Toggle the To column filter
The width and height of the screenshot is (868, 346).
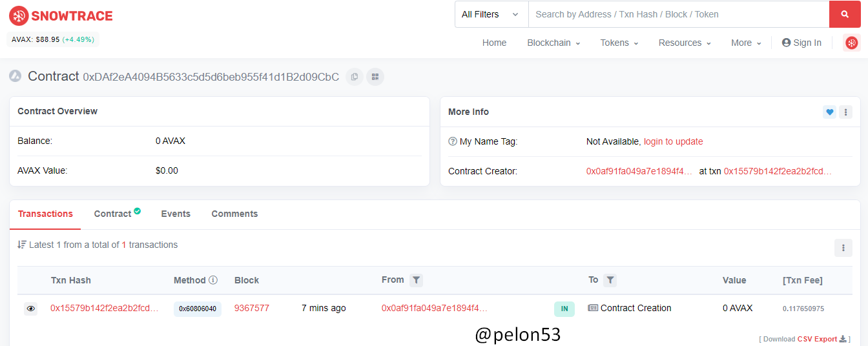(610, 280)
